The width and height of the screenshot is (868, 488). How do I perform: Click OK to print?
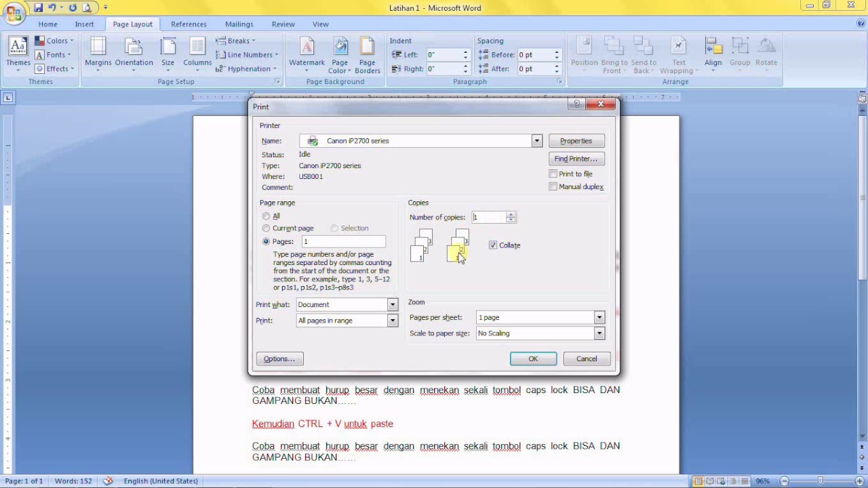533,359
